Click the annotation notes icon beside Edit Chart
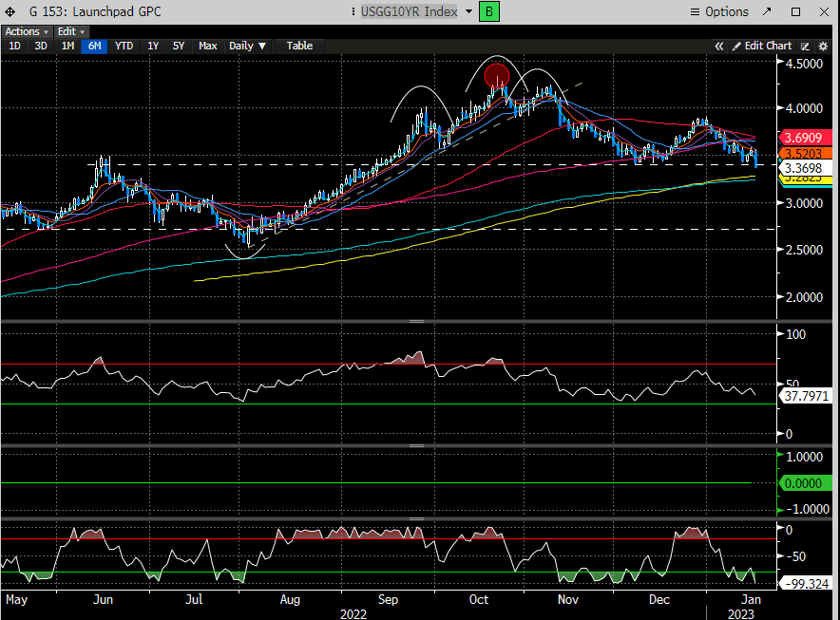Viewport: 840px width, 620px height. pos(805,46)
